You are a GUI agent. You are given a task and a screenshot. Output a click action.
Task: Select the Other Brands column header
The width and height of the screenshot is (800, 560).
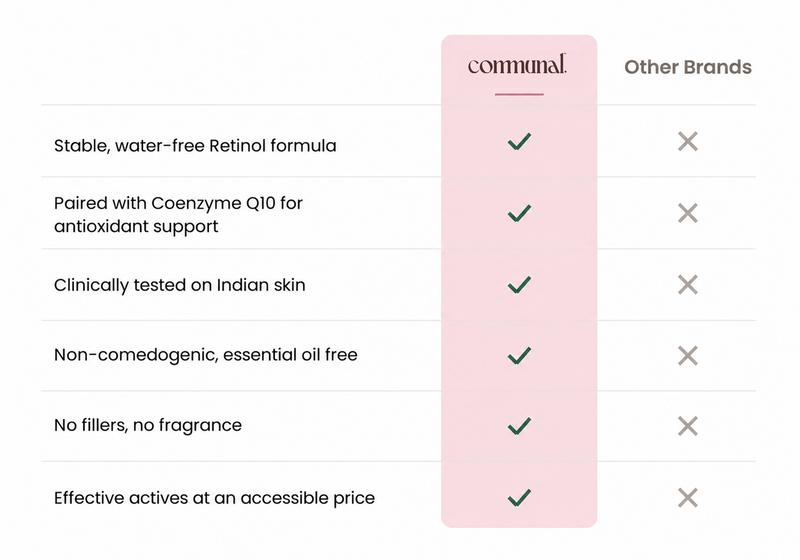click(x=688, y=67)
